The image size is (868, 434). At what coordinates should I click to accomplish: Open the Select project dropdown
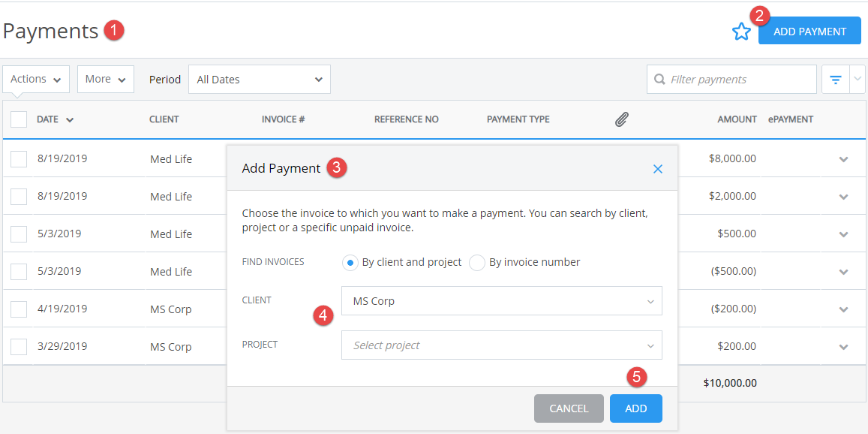coord(501,345)
